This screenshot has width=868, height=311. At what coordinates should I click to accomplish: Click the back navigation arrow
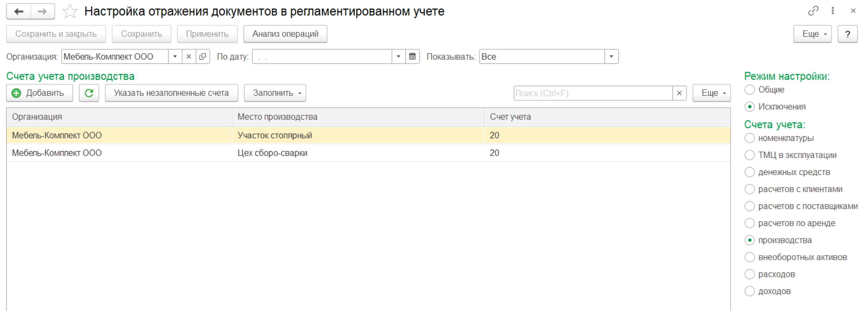pyautogui.click(x=19, y=12)
